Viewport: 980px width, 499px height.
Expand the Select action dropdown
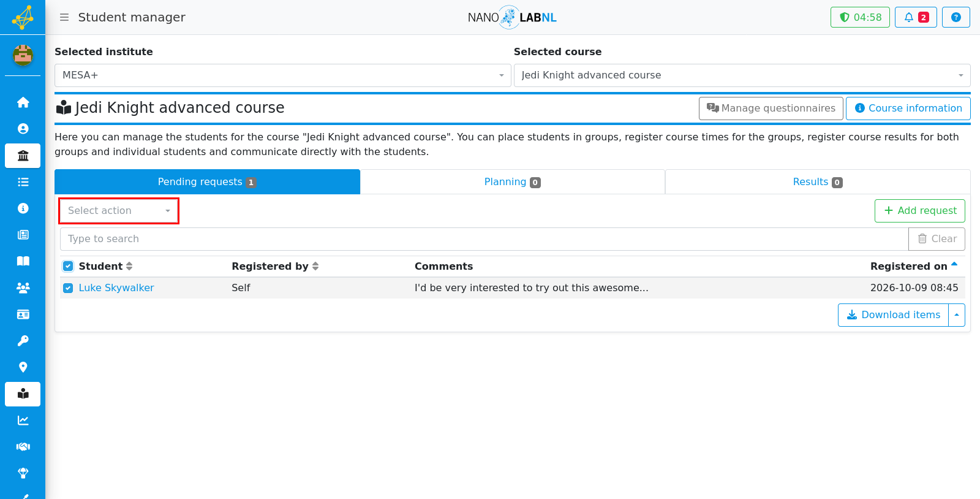pyautogui.click(x=119, y=211)
